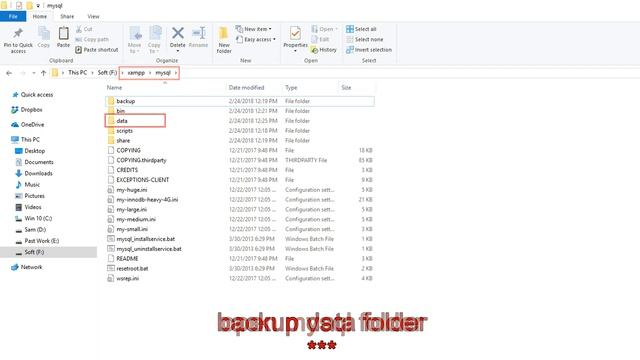Open recent locations dropdown arrow
This screenshot has height=360, width=640.
(33, 73)
